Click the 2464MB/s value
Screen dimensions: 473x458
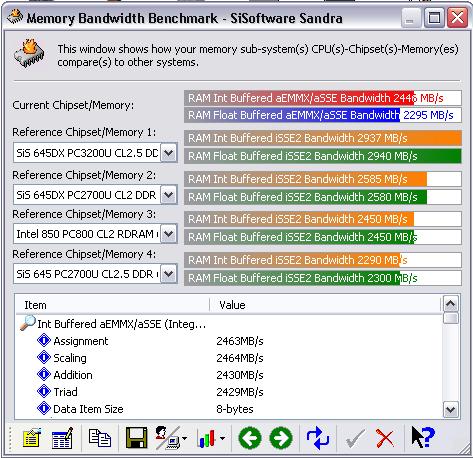(x=240, y=358)
